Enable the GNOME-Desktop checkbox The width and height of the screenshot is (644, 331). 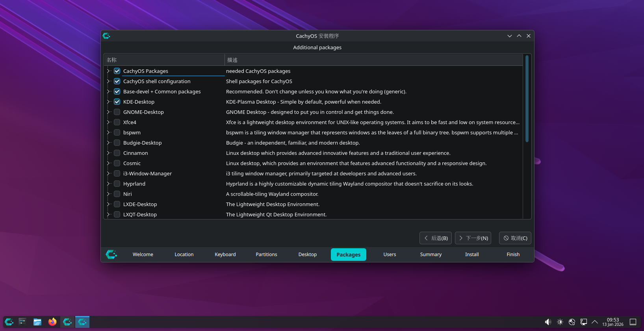pos(117,112)
